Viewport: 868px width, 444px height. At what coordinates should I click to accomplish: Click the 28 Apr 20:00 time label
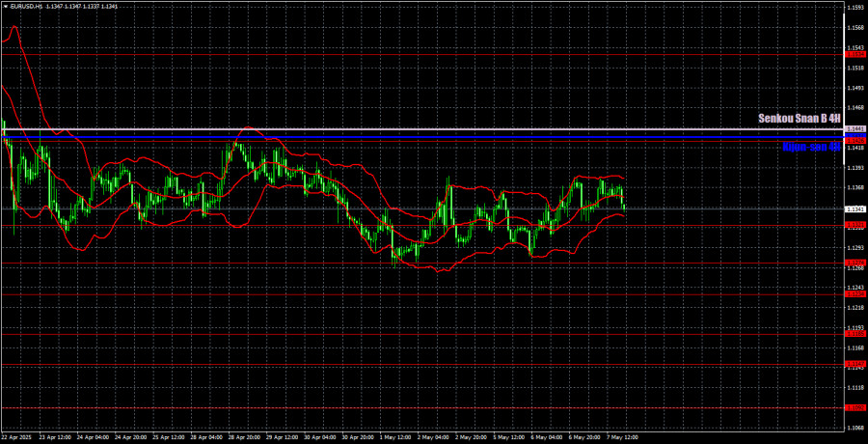[x=242, y=437]
